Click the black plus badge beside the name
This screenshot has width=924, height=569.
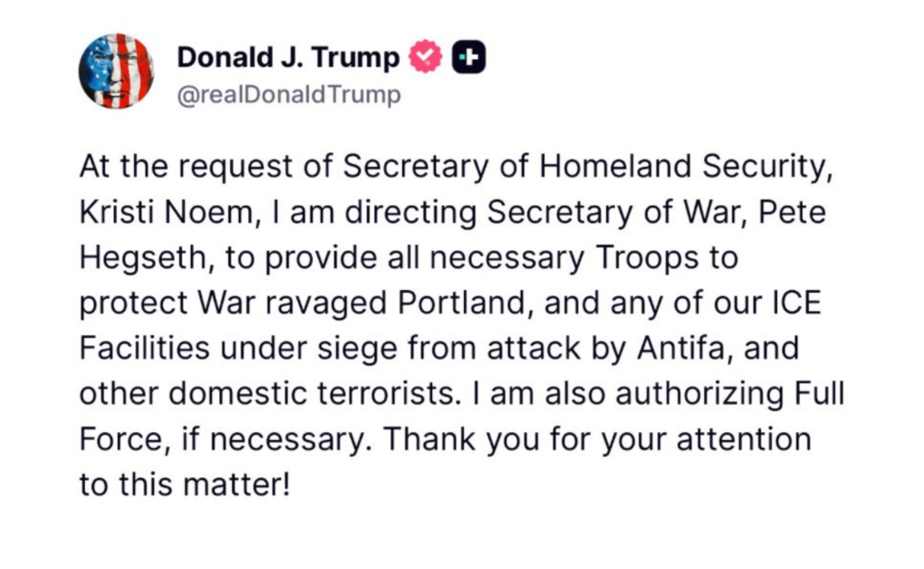(468, 57)
